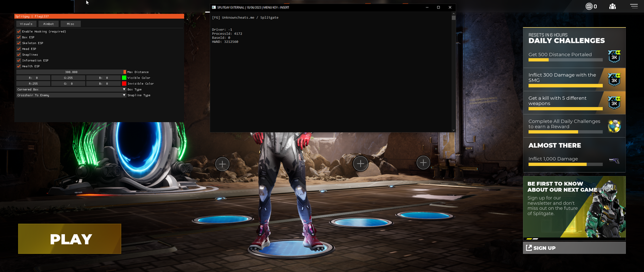The height and width of the screenshot is (272, 644).
Task: Click the DAILY CHALLENGES heading
Action: pyautogui.click(x=567, y=41)
